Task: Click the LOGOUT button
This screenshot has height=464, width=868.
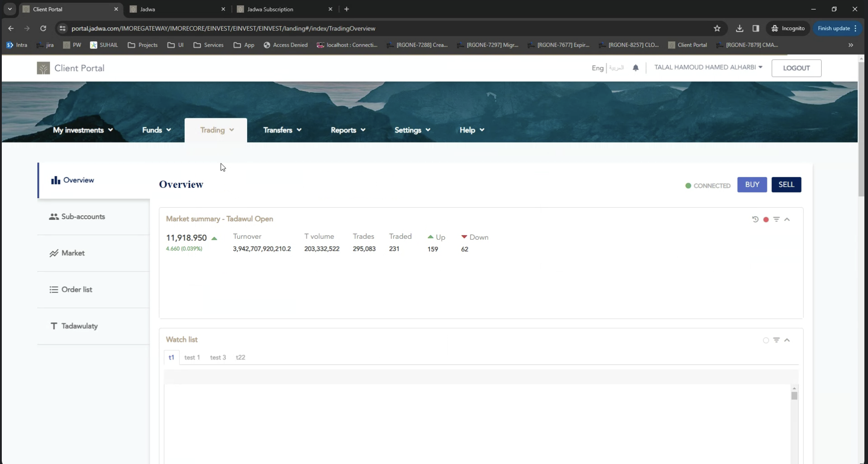Action: tap(796, 68)
